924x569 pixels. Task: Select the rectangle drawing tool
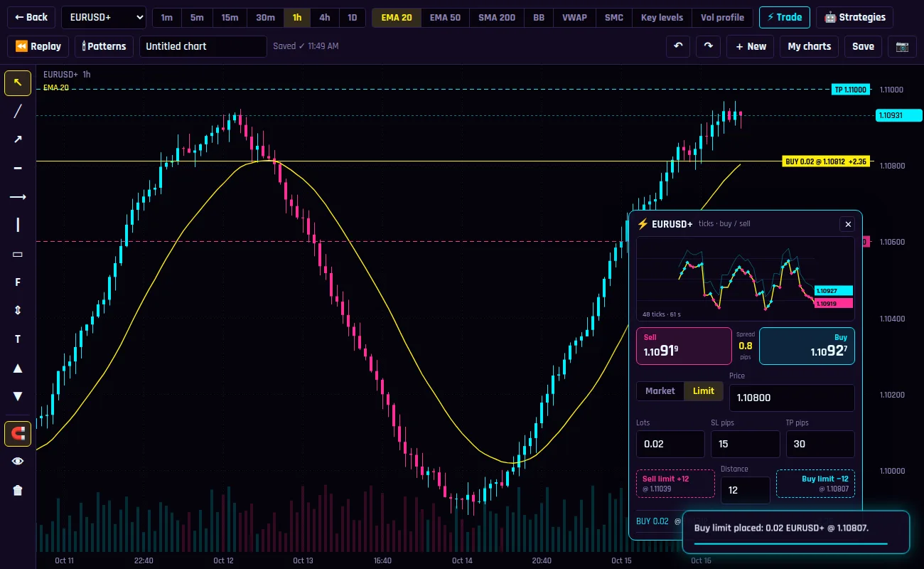click(x=18, y=254)
